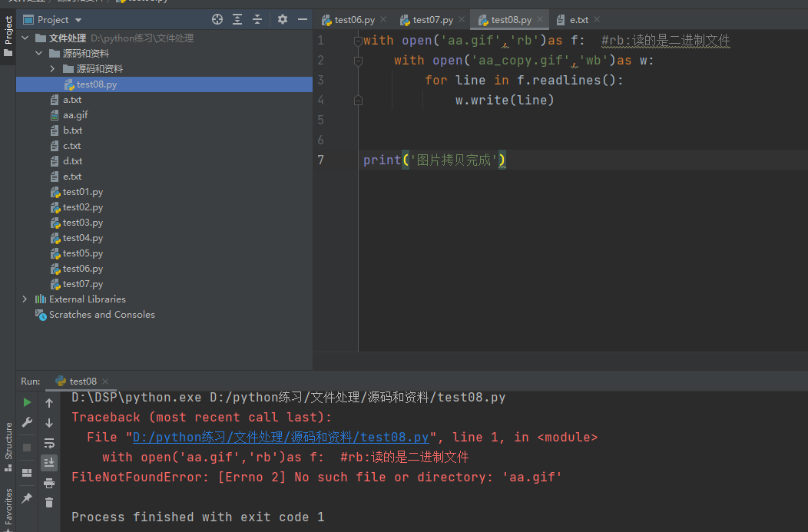The height and width of the screenshot is (532, 808).
Task: Close the test08 Run tab
Action: (x=105, y=381)
